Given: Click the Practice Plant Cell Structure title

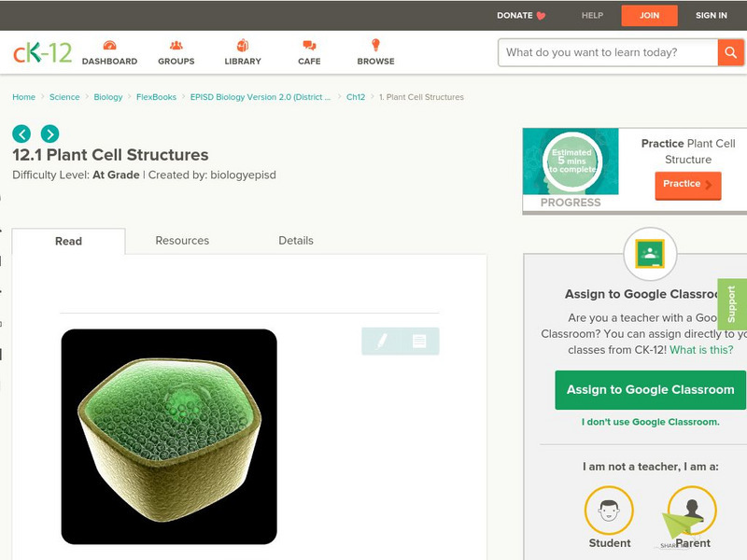Looking at the screenshot, I should 688,151.
